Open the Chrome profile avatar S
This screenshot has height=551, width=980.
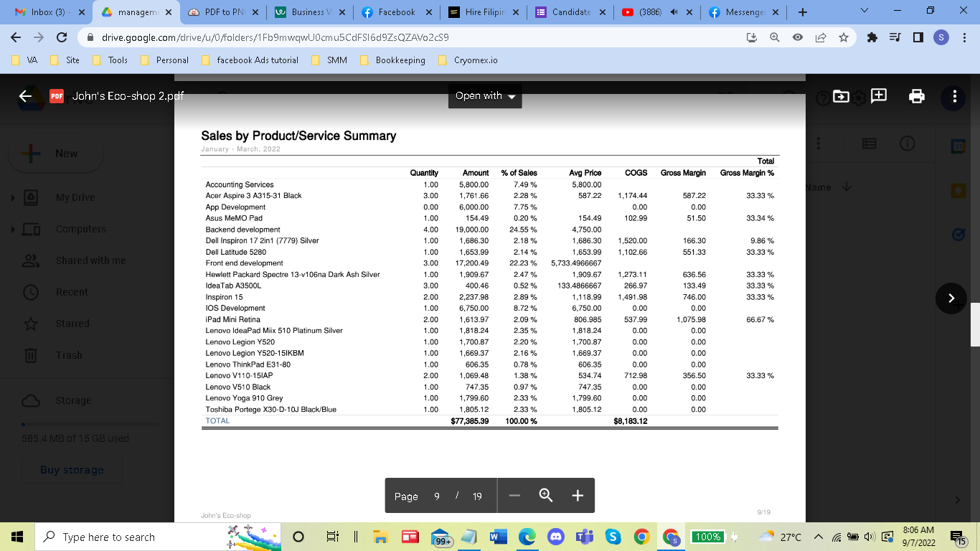click(x=941, y=37)
